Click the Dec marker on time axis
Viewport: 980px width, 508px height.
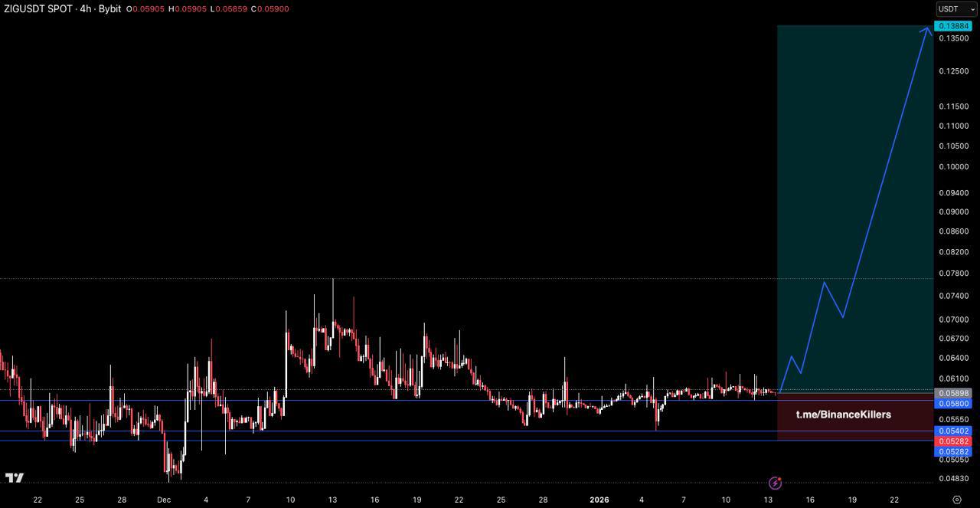pos(163,500)
